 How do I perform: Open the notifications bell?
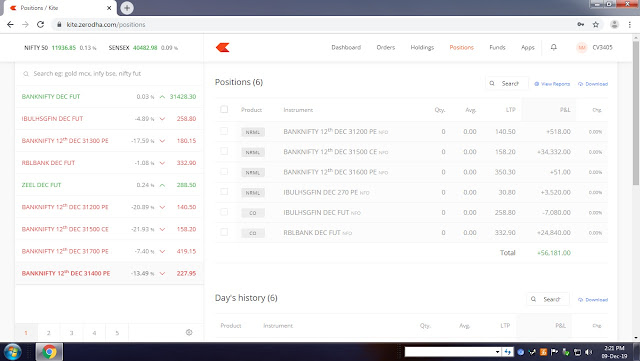coord(553,47)
